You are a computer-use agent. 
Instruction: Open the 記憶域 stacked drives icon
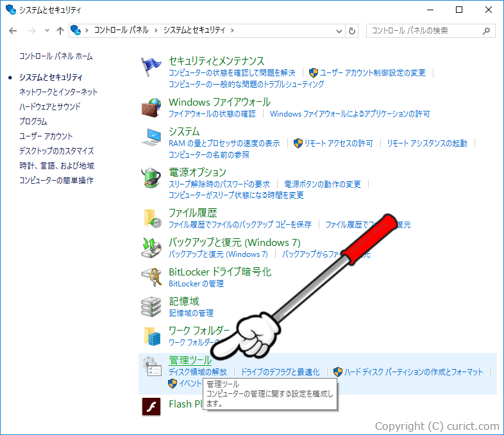coord(151,307)
